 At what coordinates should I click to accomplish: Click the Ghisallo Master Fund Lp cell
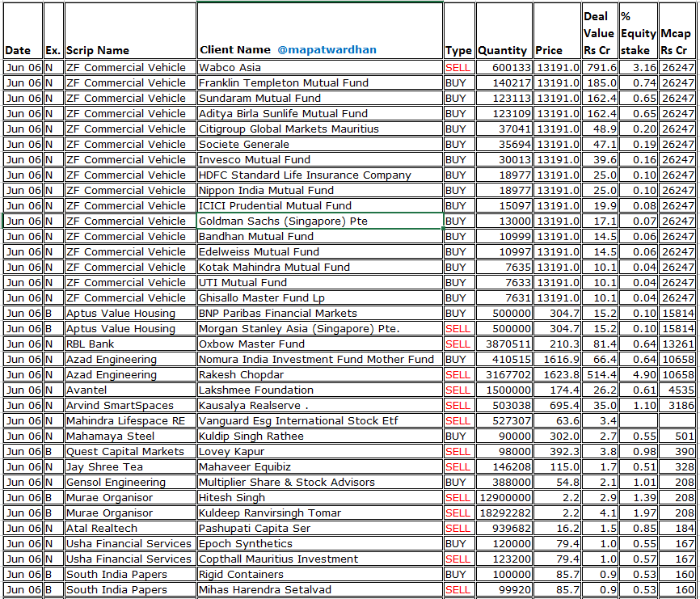coord(319,297)
